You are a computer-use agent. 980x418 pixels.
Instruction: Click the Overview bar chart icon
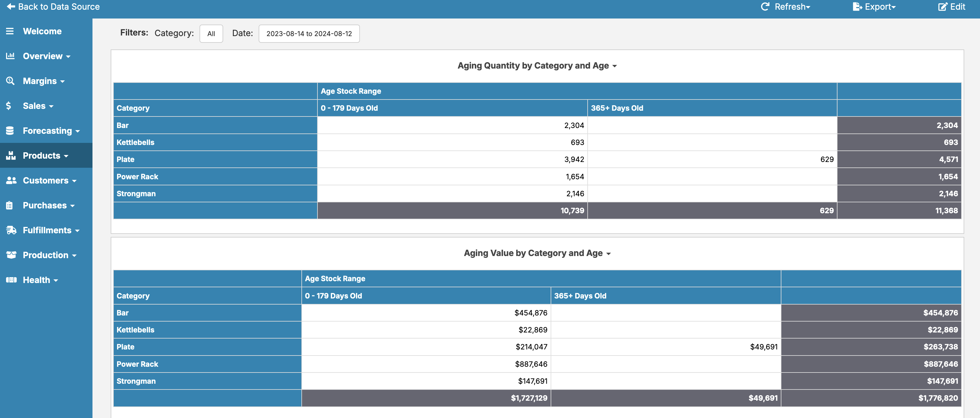coord(10,56)
